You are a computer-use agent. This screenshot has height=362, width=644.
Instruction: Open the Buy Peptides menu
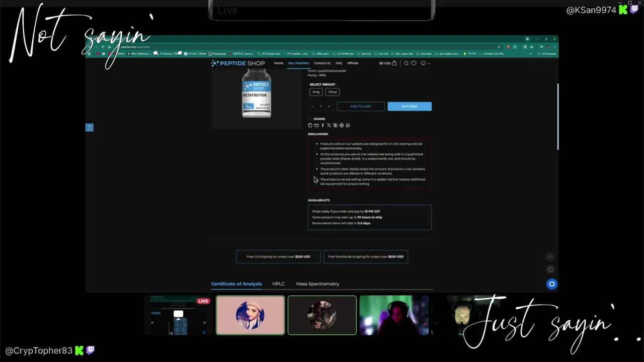pos(299,63)
